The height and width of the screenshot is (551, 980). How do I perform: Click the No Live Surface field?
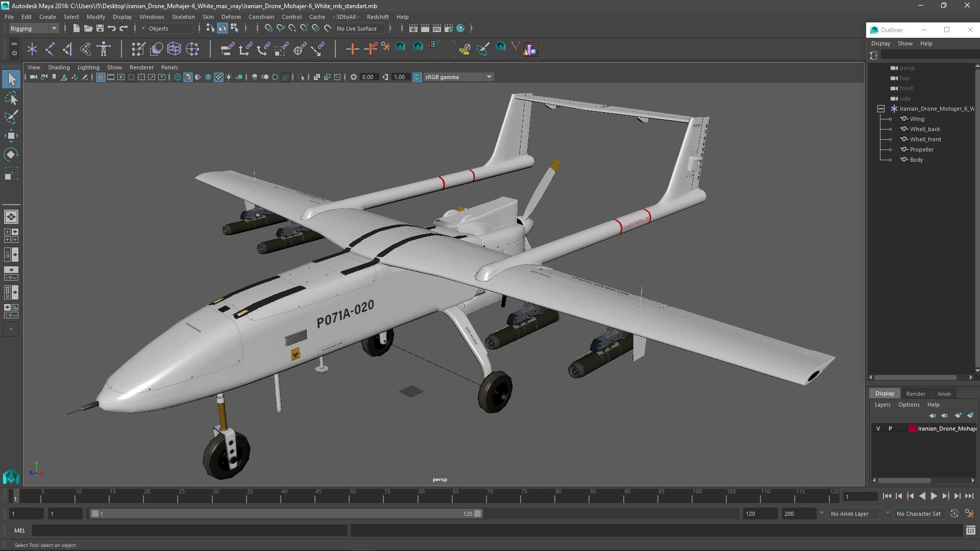(359, 29)
